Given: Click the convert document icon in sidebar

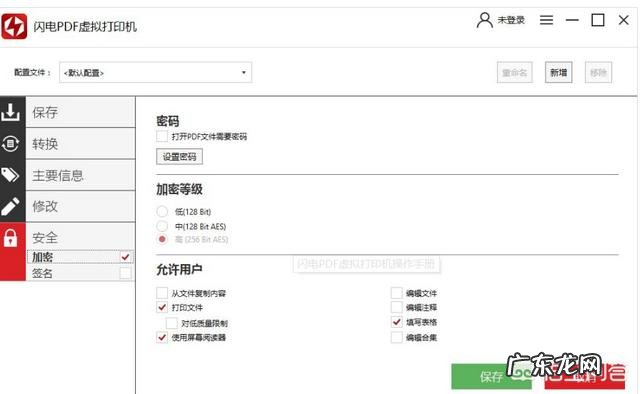Looking at the screenshot, I should 11,144.
